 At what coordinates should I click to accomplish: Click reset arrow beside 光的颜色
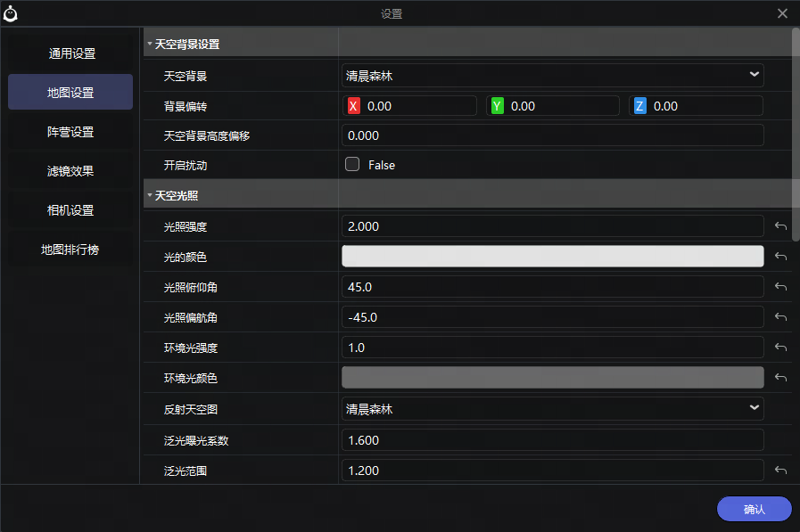pyautogui.click(x=780, y=257)
